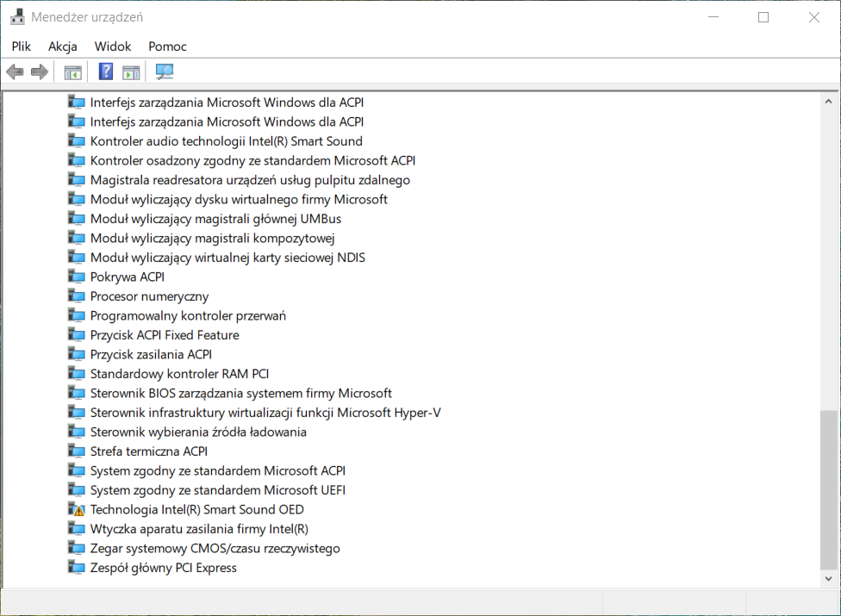Click the vertical scrollbar thumb
The image size is (841, 616).
point(829,489)
